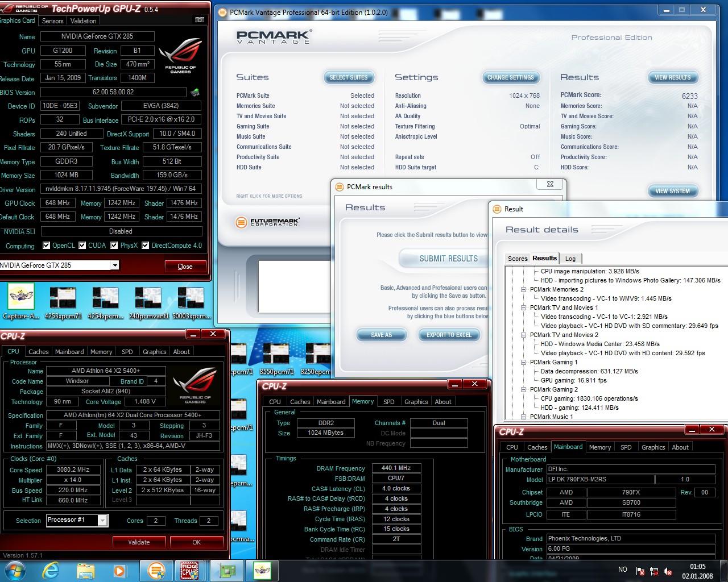This screenshot has height=582, width=728.
Task: Collapse the PCMark TV and Movies 1 node
Action: [x=524, y=307]
